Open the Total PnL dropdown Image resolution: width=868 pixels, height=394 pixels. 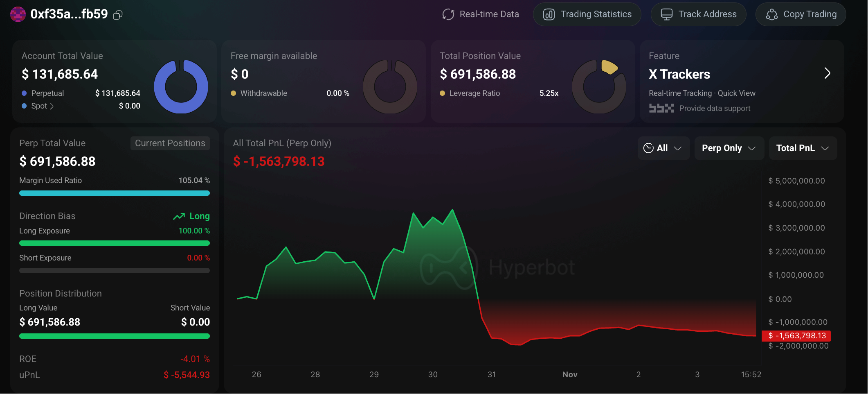803,148
